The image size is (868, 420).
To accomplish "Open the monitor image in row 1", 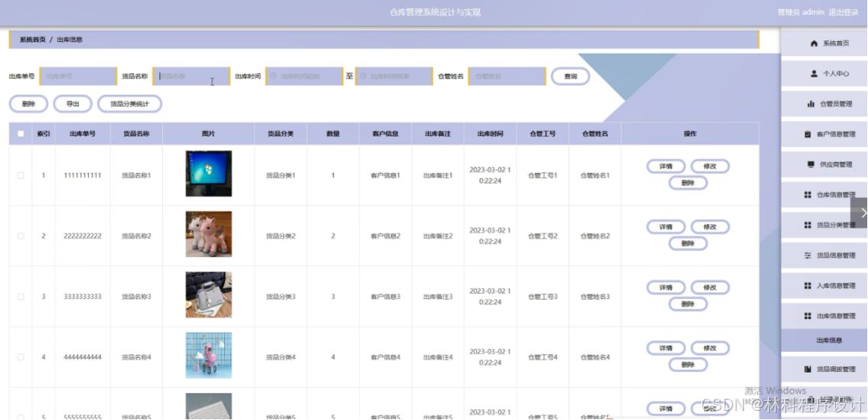I will coord(209,173).
